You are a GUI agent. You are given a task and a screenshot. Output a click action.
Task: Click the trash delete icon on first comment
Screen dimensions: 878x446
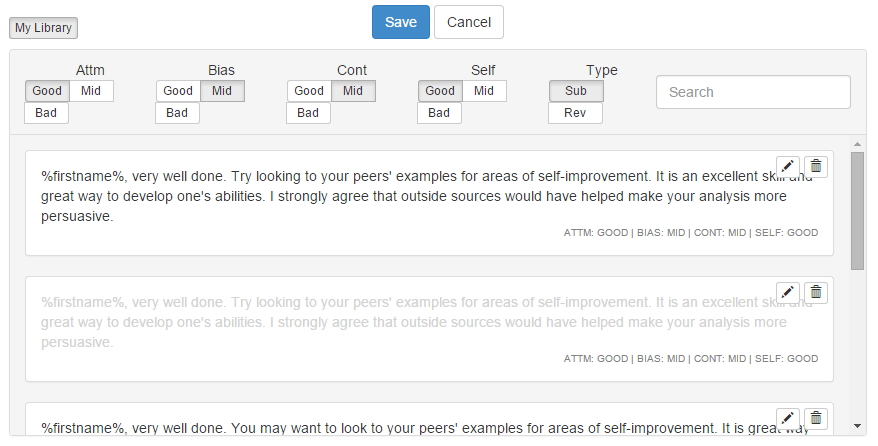pos(816,167)
